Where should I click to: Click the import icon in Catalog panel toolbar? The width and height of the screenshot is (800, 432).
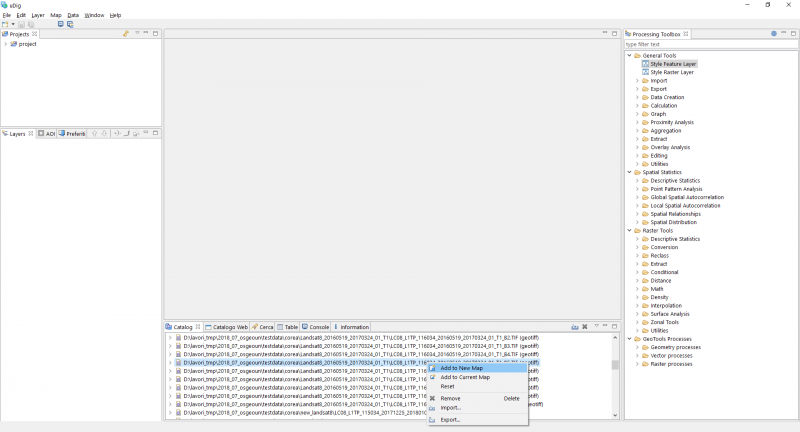575,327
